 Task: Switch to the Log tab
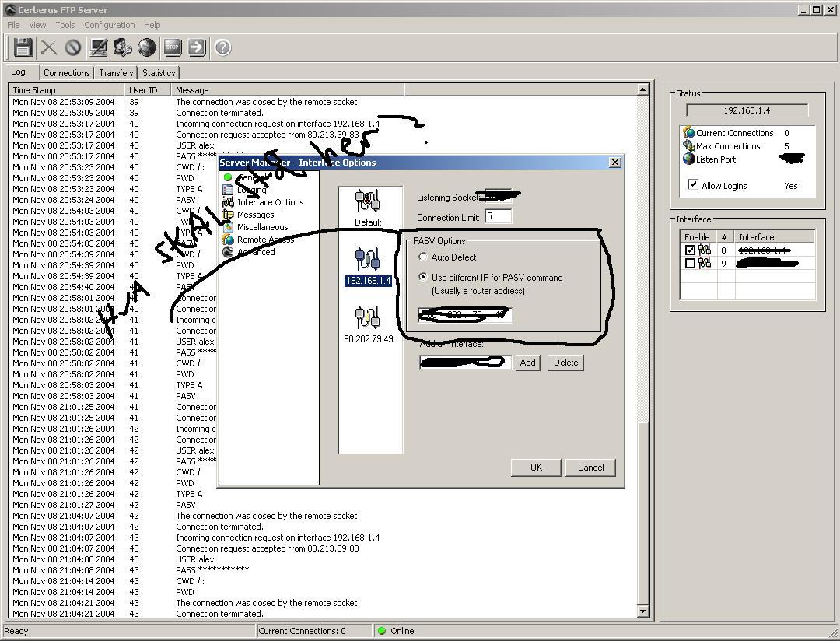click(18, 72)
